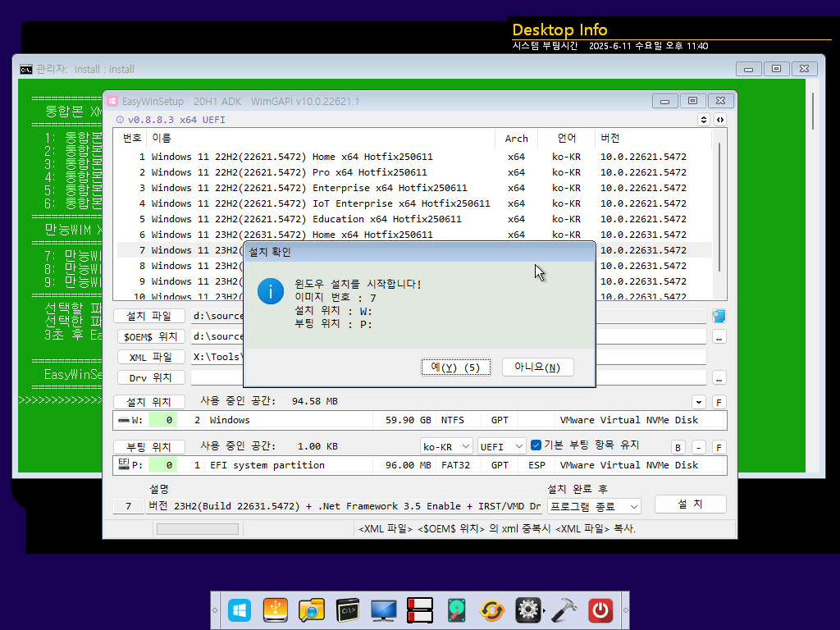Click the 버전 23H2 description text field

pos(345,506)
